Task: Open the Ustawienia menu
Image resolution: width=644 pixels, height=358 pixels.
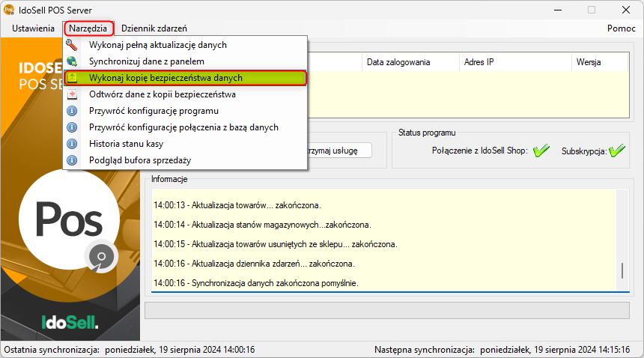Action: pos(33,28)
